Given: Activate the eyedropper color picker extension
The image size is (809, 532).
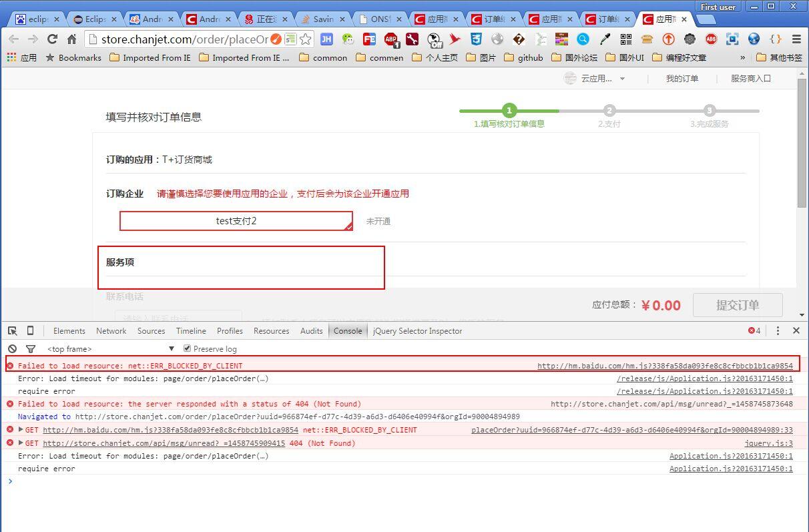Looking at the screenshot, I should [605, 39].
